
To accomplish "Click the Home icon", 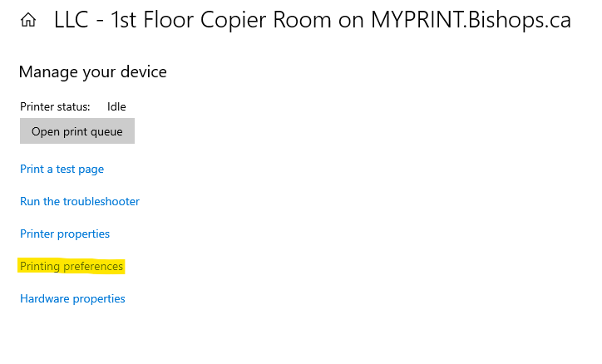I will [x=28, y=21].
